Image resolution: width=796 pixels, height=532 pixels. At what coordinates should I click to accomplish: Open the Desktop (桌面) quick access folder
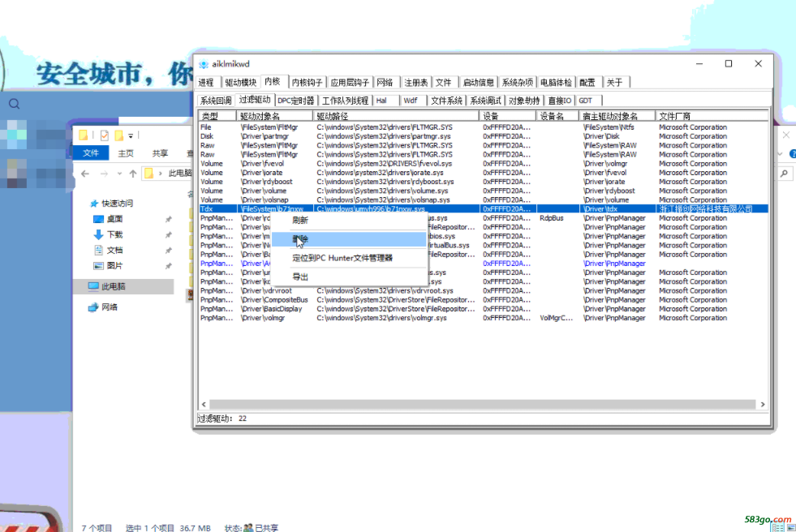(114, 219)
